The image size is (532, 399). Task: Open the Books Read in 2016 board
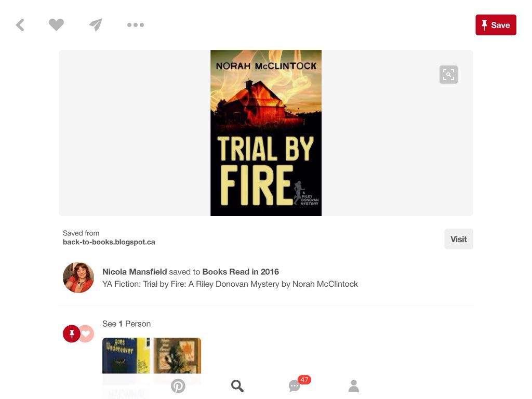tap(241, 272)
